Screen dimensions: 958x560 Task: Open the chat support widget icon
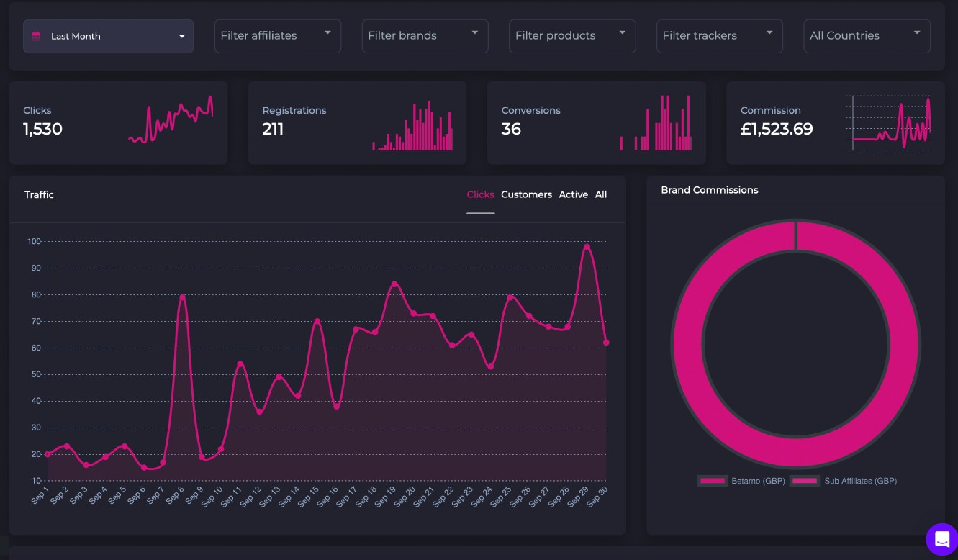941,539
